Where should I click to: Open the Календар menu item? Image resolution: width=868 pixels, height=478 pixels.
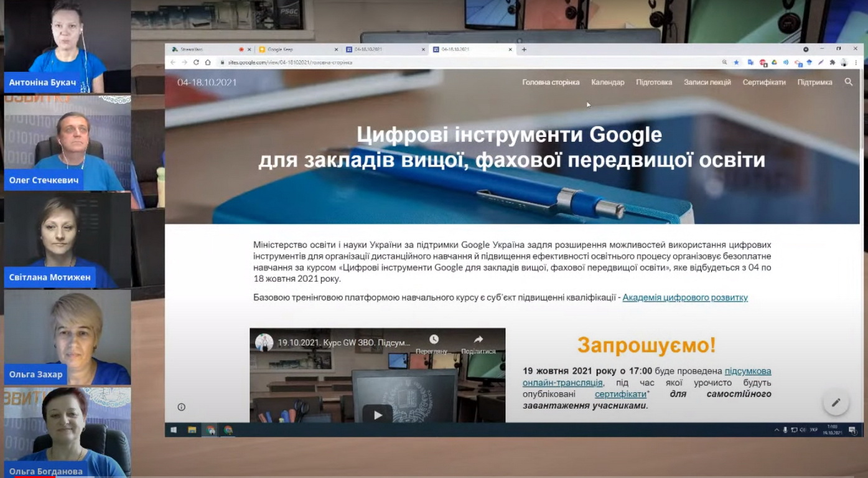(x=608, y=82)
